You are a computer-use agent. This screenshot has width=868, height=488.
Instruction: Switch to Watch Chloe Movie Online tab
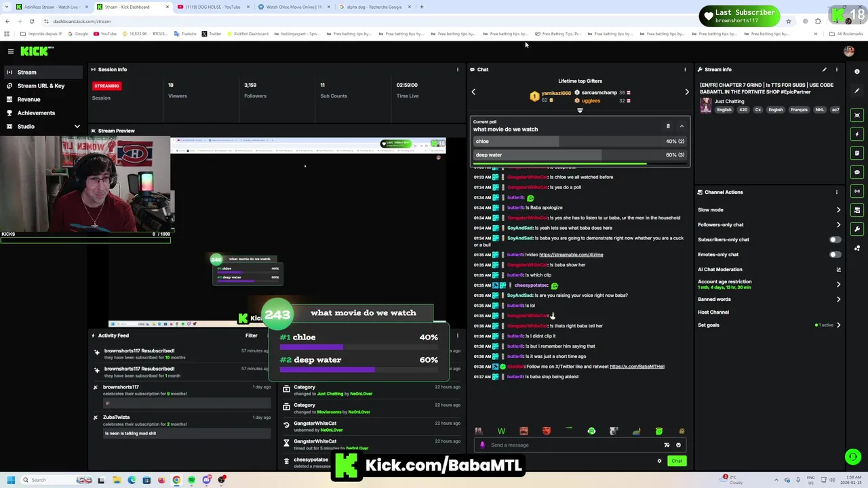pyautogui.click(x=293, y=7)
